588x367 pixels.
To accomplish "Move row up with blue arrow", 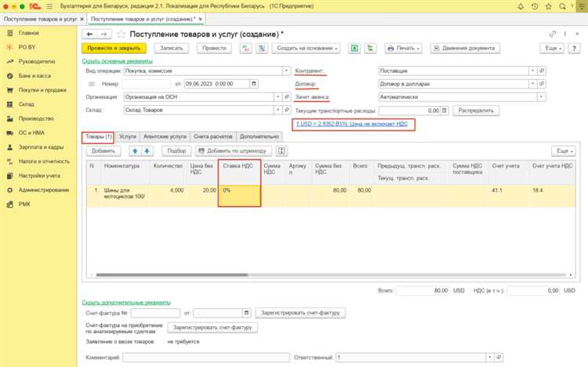I will click(134, 151).
